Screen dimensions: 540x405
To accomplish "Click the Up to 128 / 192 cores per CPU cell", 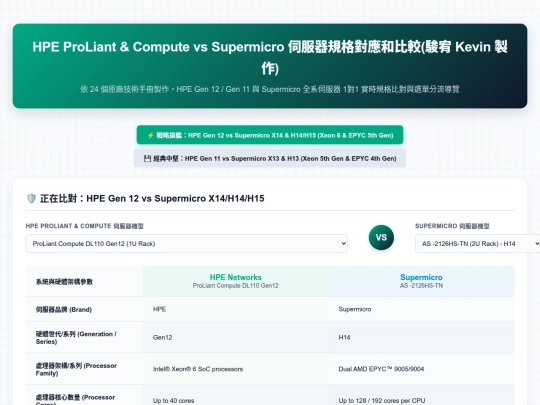I will tap(421, 395).
